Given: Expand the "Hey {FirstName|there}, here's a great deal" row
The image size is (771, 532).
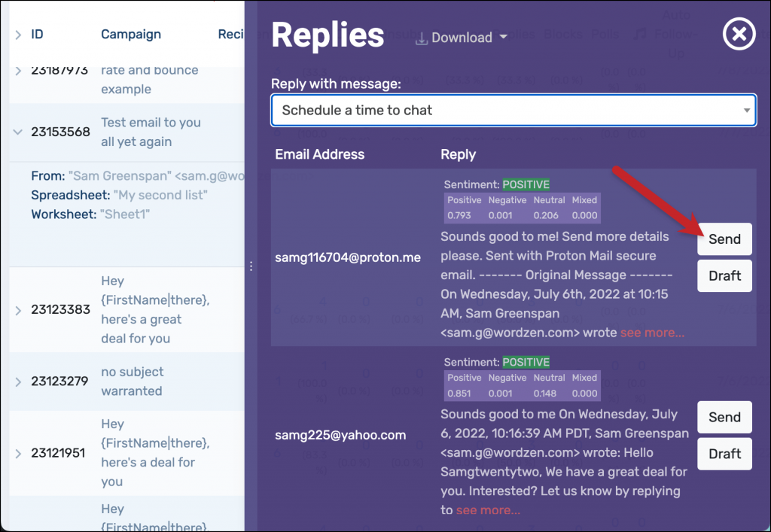Looking at the screenshot, I should pos(17,309).
